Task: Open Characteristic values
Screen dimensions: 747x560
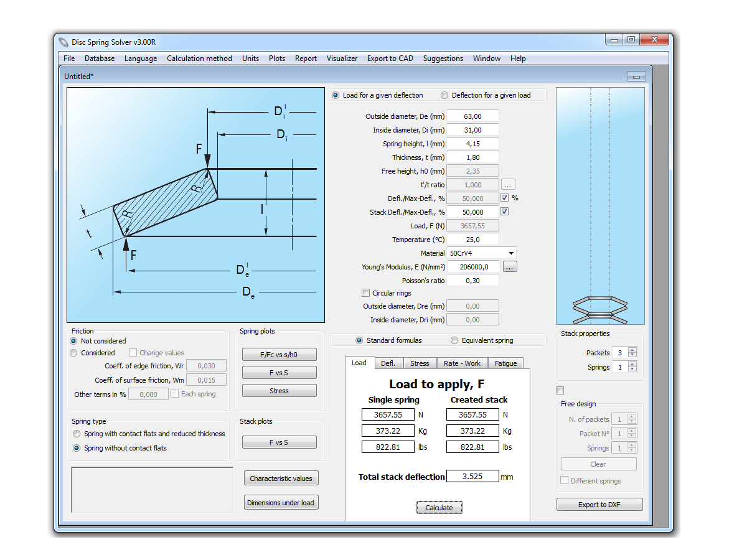Action: click(281, 478)
